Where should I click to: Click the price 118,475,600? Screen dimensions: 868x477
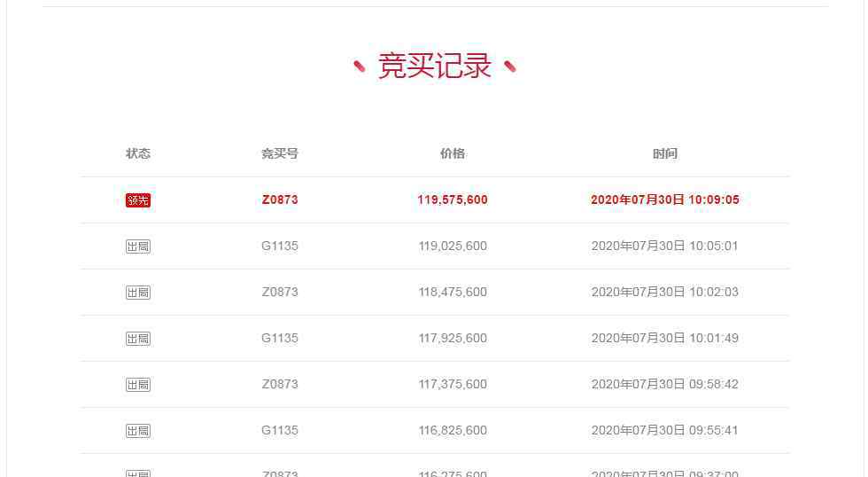coord(453,292)
